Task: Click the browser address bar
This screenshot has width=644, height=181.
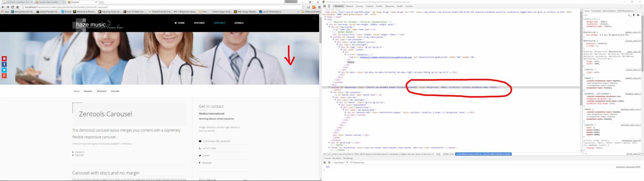Action: tap(161, 7)
